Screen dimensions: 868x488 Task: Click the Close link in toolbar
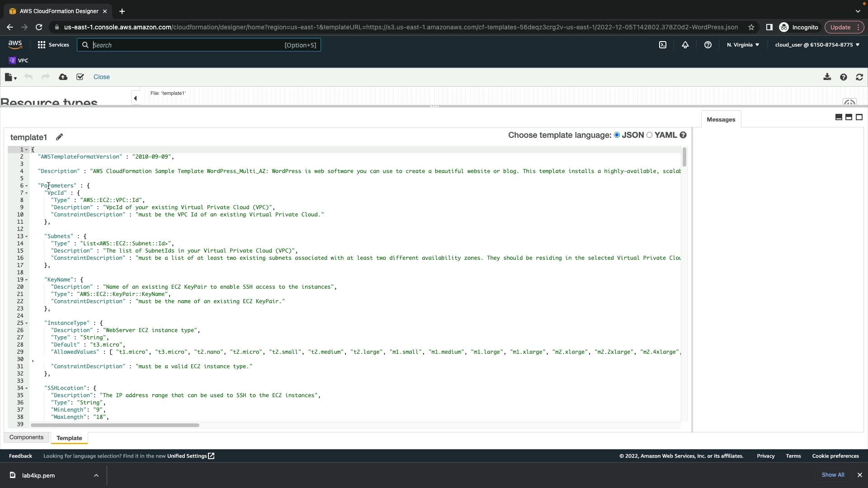[101, 77]
